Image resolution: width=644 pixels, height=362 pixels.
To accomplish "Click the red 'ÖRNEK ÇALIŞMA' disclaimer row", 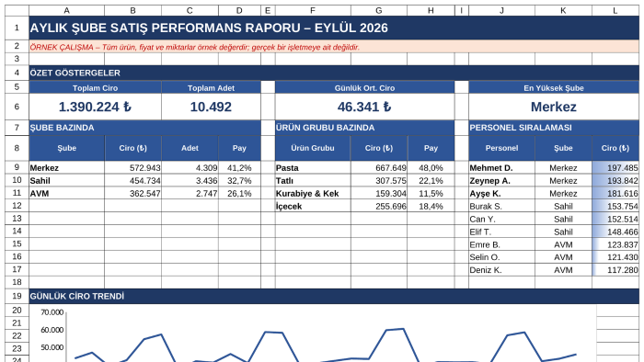I will (334, 47).
